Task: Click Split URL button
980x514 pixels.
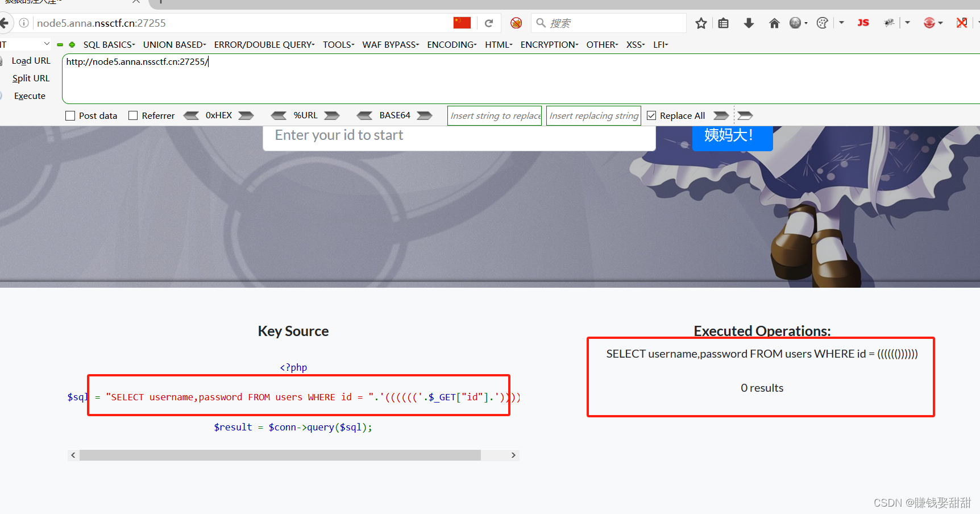Action: coord(31,78)
